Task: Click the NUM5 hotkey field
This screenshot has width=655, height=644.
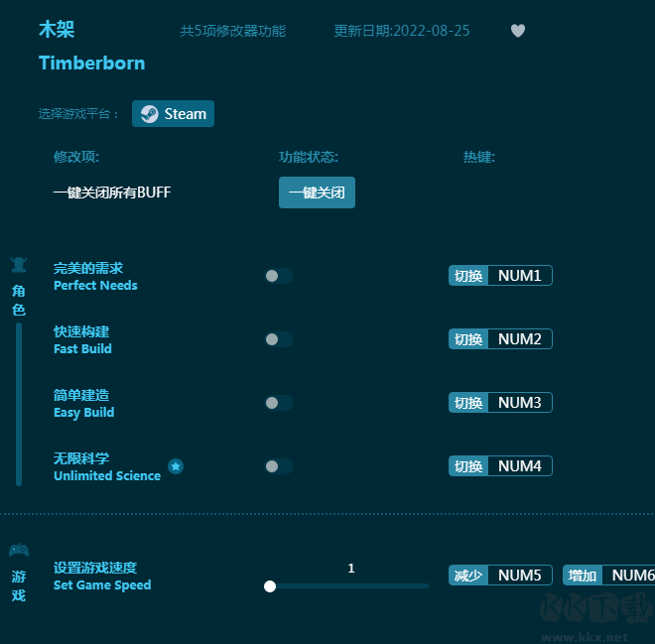Action: 520,576
